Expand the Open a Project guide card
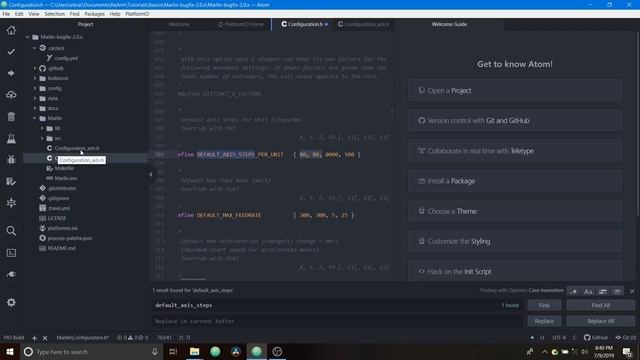The image size is (640, 360). click(515, 91)
